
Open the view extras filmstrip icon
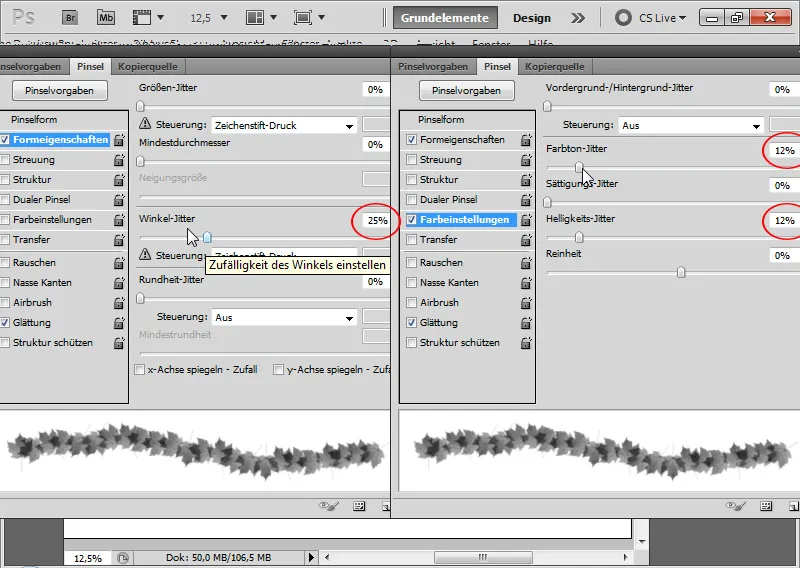[x=142, y=18]
